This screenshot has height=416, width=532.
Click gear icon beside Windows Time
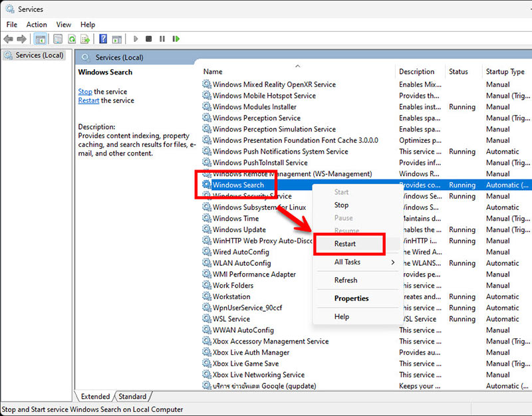(x=207, y=218)
